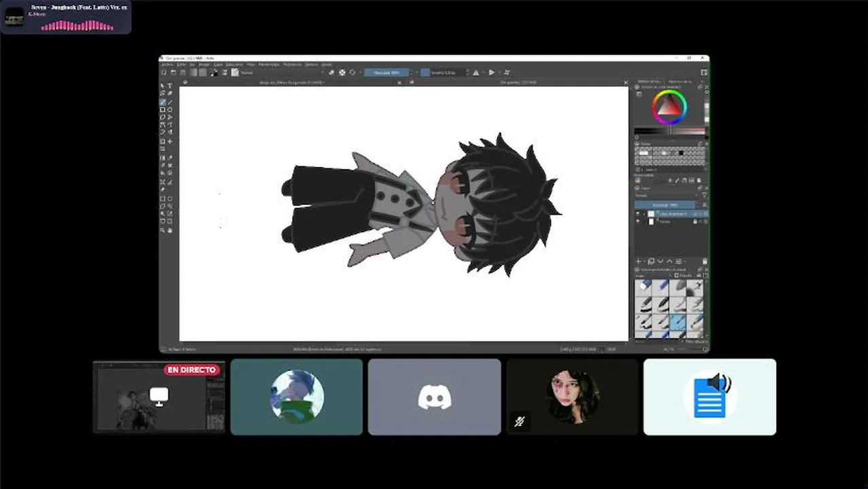Select the highlighted blue brush preset thumbnail
This screenshot has height=489, width=868.
pos(677,321)
